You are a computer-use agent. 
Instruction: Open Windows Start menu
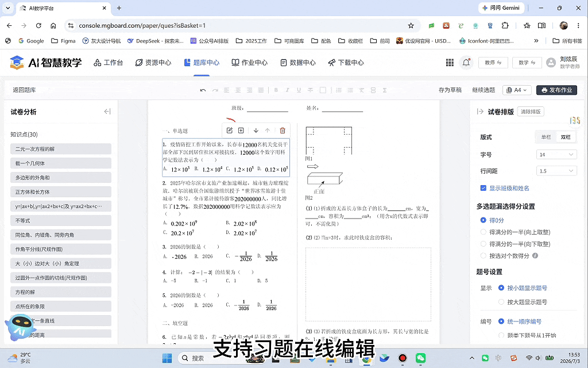(167, 358)
